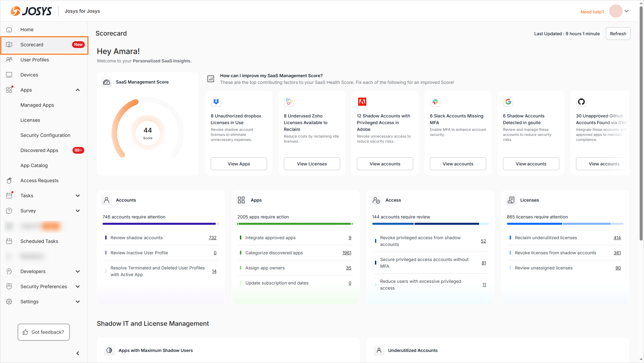Screen dimensions: 644x363
Task: Click the GitHub icon on the unapproved accounts card
Action: click(x=581, y=102)
